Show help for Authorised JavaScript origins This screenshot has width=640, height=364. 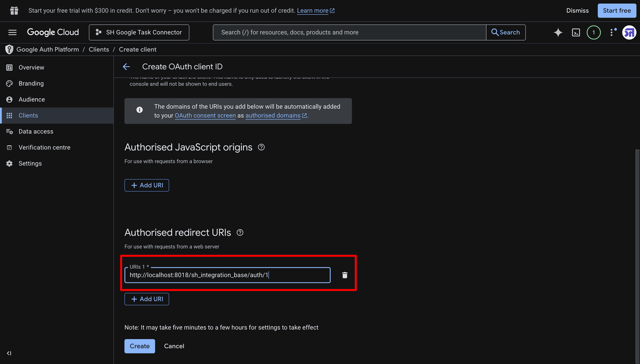point(261,147)
